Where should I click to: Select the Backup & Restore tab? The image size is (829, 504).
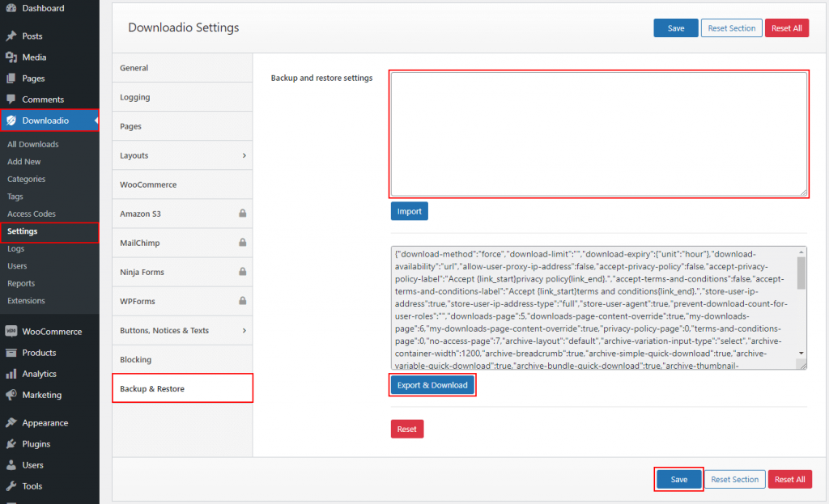tap(182, 388)
